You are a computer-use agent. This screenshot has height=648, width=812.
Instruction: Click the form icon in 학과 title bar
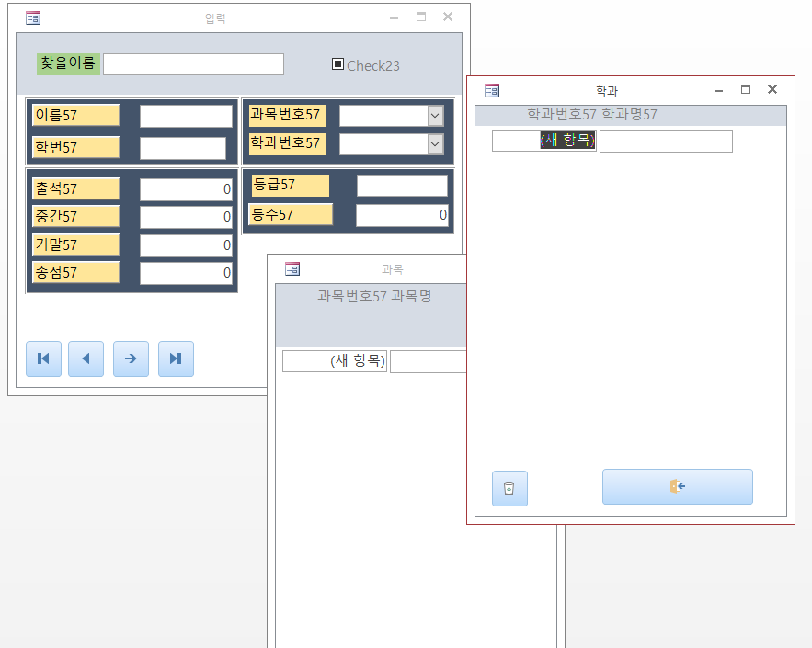point(492,91)
